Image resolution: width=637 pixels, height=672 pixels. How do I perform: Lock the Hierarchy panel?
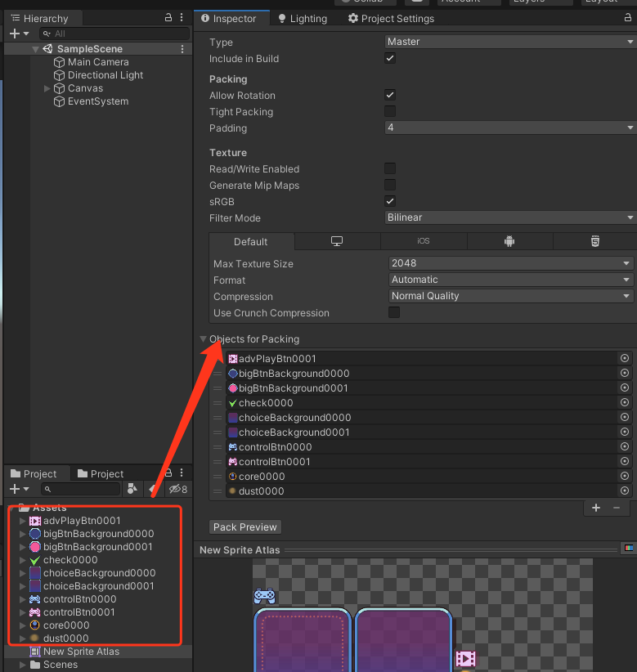pyautogui.click(x=168, y=17)
